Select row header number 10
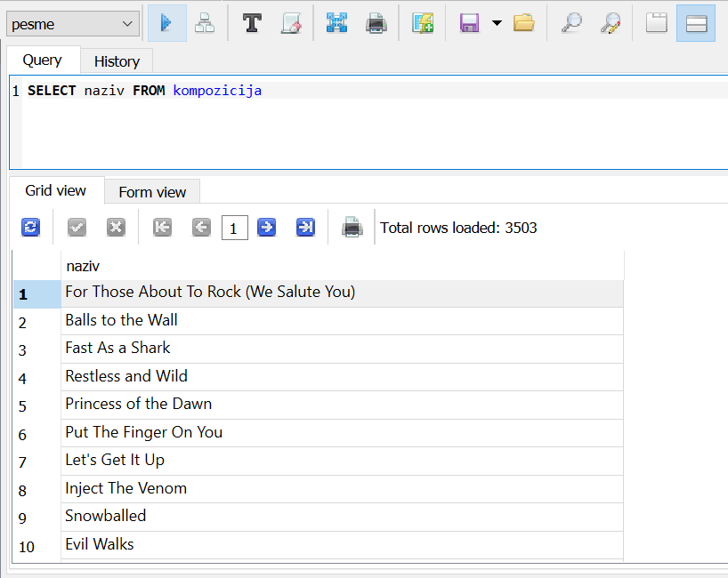The height and width of the screenshot is (578, 728). (37, 547)
